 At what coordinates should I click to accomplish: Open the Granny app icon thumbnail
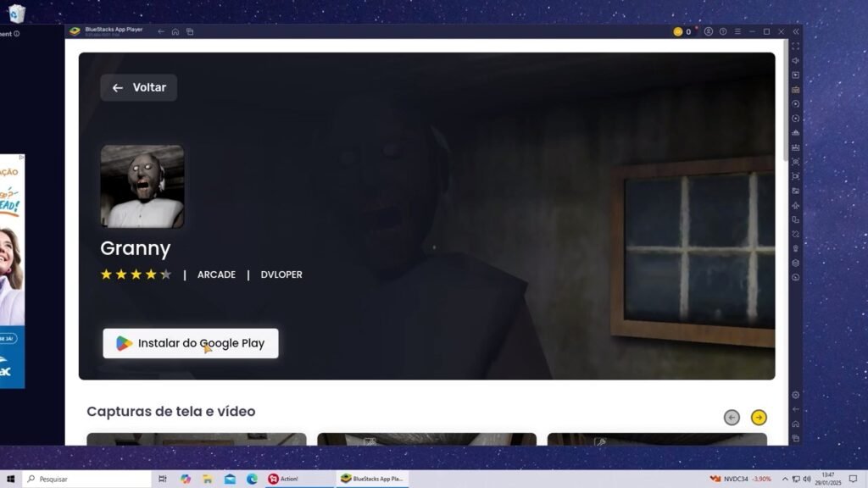(x=142, y=186)
